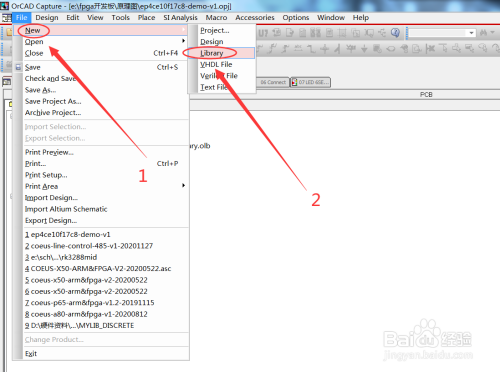Select the Place Ground arrow tool

click(364, 49)
